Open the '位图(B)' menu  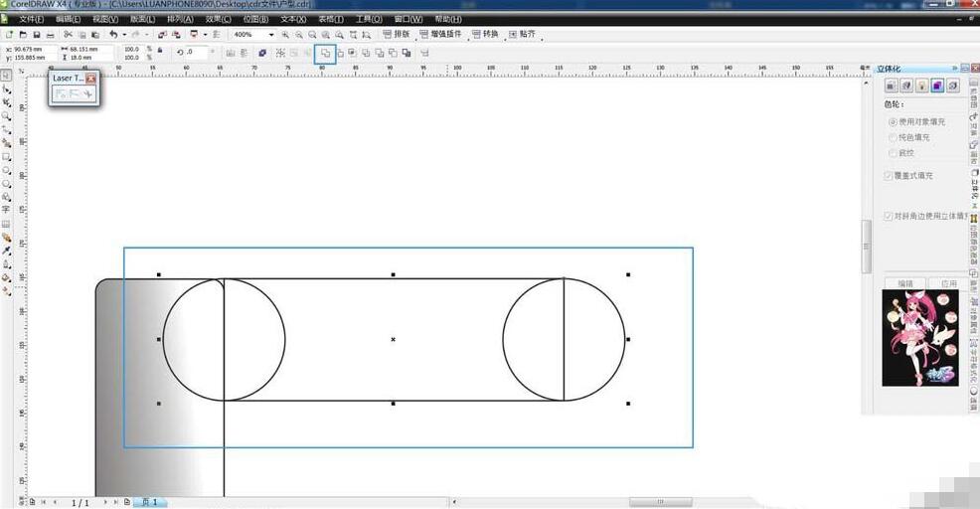pos(255,19)
